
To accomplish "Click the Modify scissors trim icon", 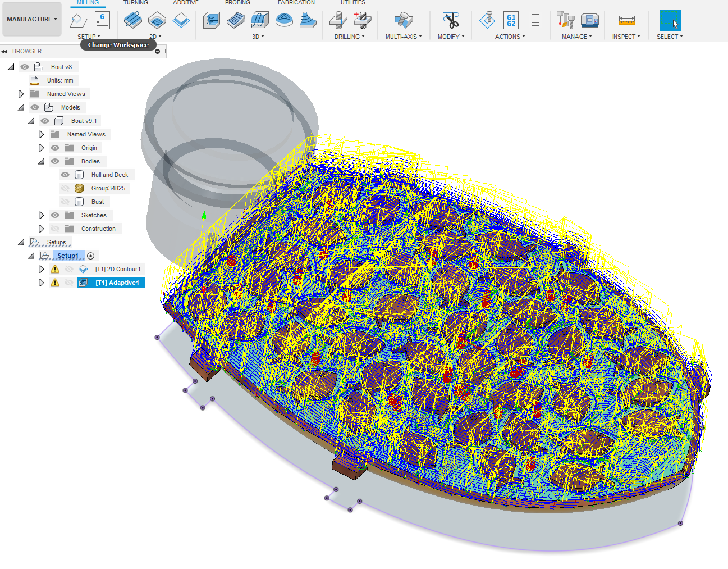I will (x=451, y=20).
